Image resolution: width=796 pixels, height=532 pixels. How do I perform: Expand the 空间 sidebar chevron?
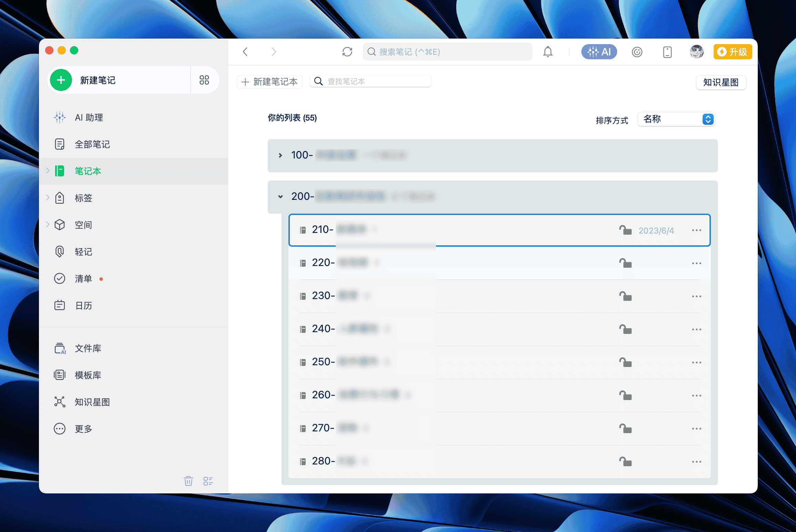click(48, 224)
